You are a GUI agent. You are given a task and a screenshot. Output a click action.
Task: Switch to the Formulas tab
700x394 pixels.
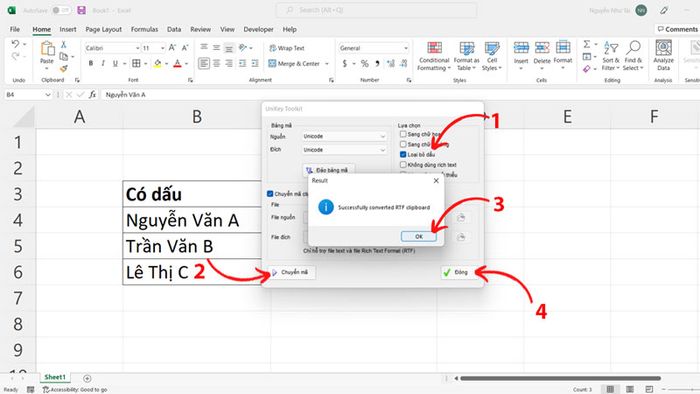click(x=144, y=29)
